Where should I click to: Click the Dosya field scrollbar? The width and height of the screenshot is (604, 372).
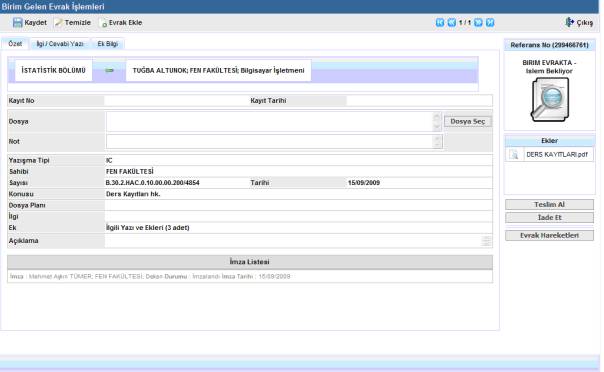(x=437, y=122)
